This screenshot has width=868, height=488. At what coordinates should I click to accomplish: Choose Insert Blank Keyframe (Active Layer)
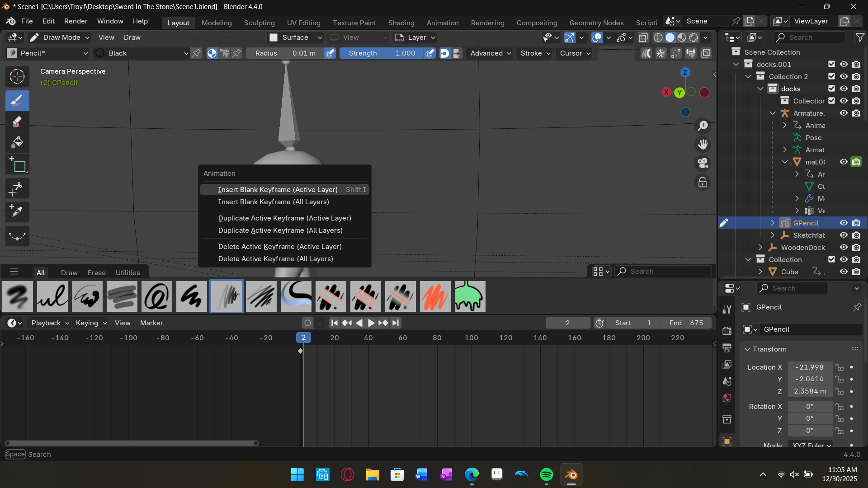[x=284, y=190]
